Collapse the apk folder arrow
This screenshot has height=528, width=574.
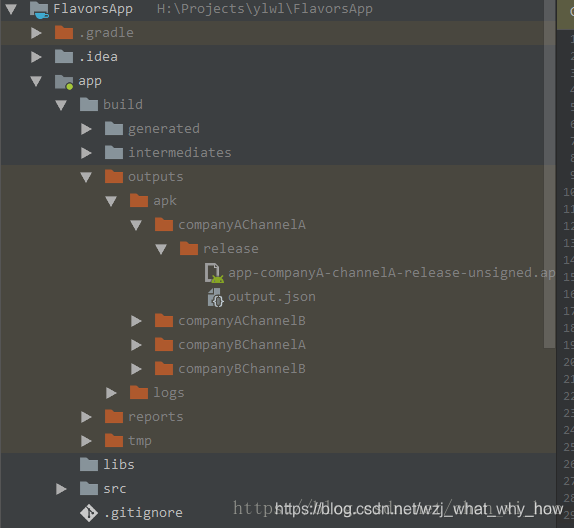(111, 201)
